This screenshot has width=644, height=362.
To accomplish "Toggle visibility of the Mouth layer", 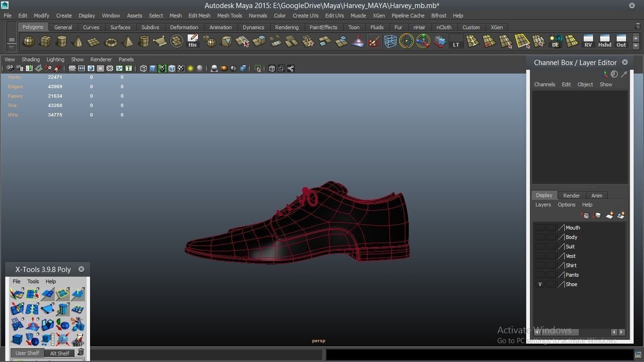I will pyautogui.click(x=540, y=228).
